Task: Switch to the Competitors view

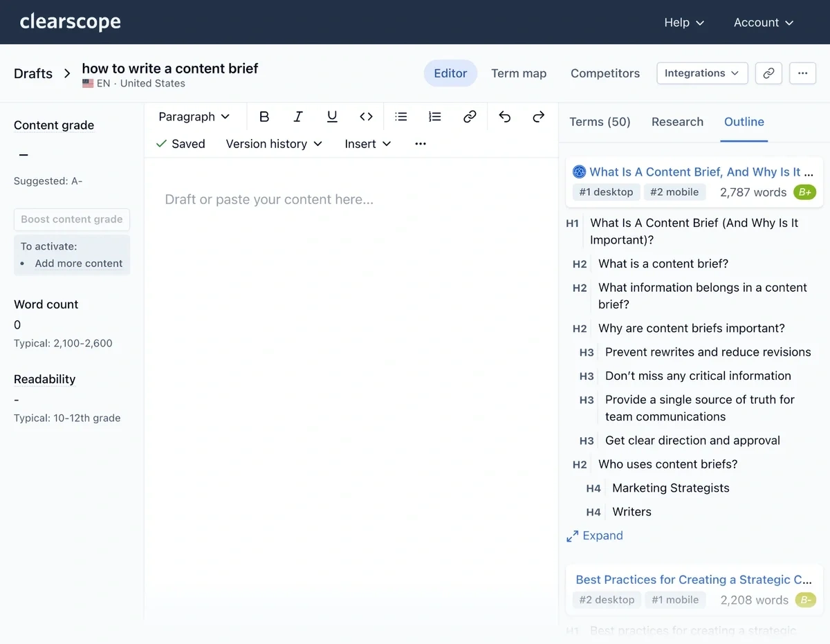Action: point(605,73)
